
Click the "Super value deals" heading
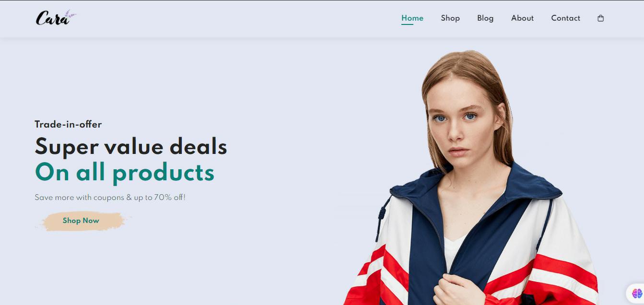pyautogui.click(x=131, y=146)
